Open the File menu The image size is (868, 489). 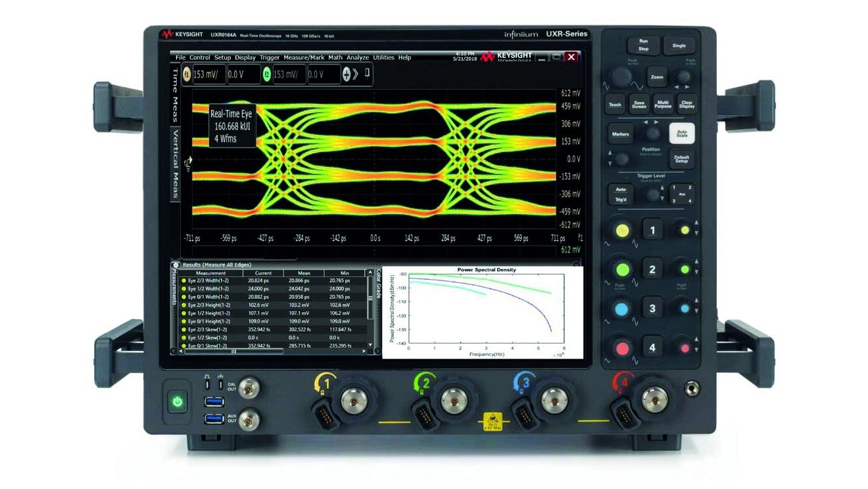coord(180,57)
